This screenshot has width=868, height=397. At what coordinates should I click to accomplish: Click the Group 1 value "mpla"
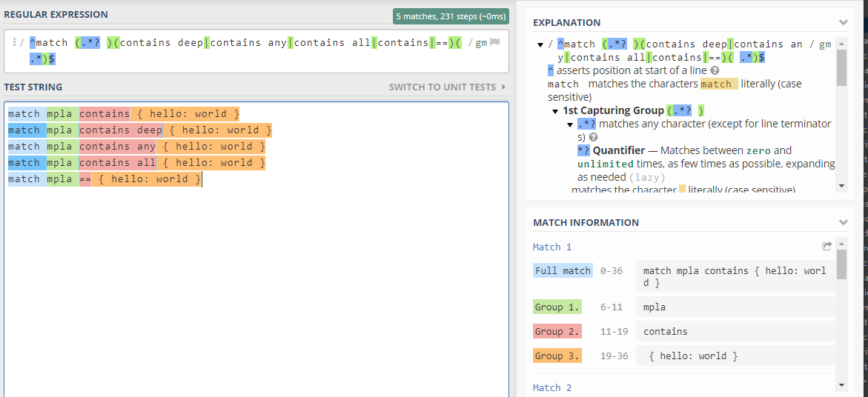click(x=655, y=307)
